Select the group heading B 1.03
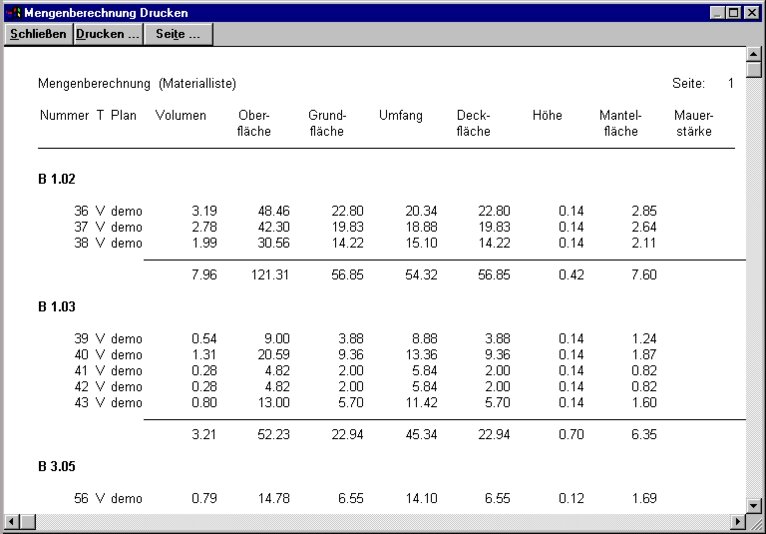The width and height of the screenshot is (766, 534). [57, 307]
